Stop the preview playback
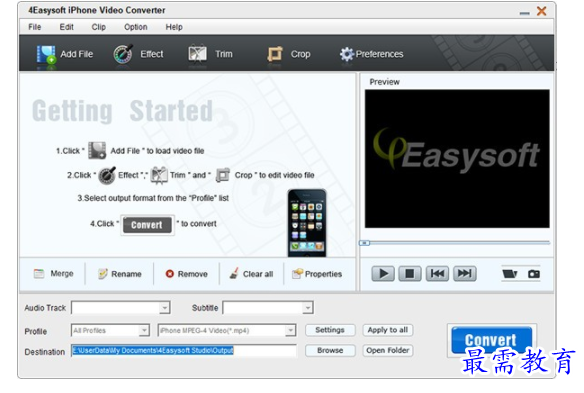 410,274
